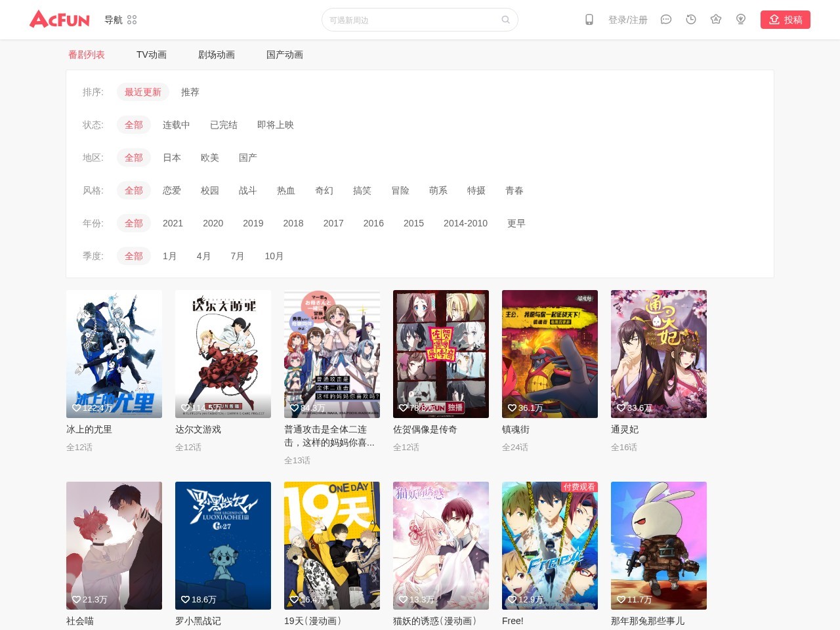
Task: Open the 导航 navigation grid menu
Action: coord(131,20)
